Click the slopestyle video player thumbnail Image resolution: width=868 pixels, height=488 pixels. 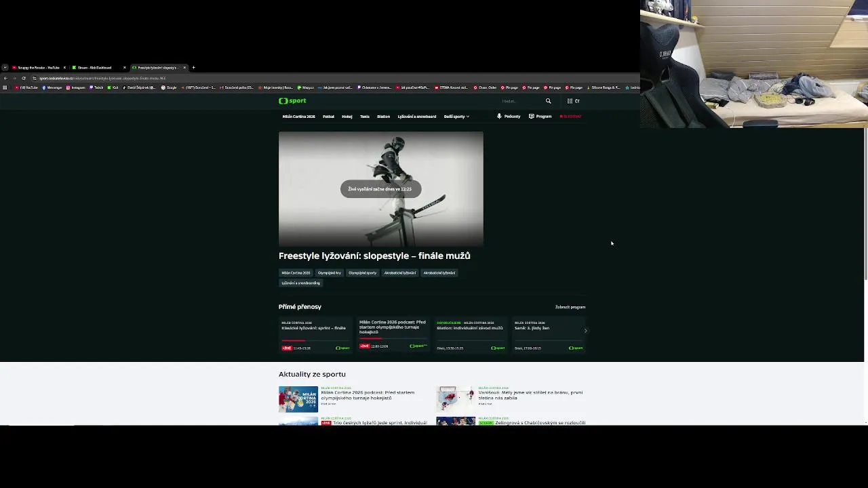click(381, 188)
